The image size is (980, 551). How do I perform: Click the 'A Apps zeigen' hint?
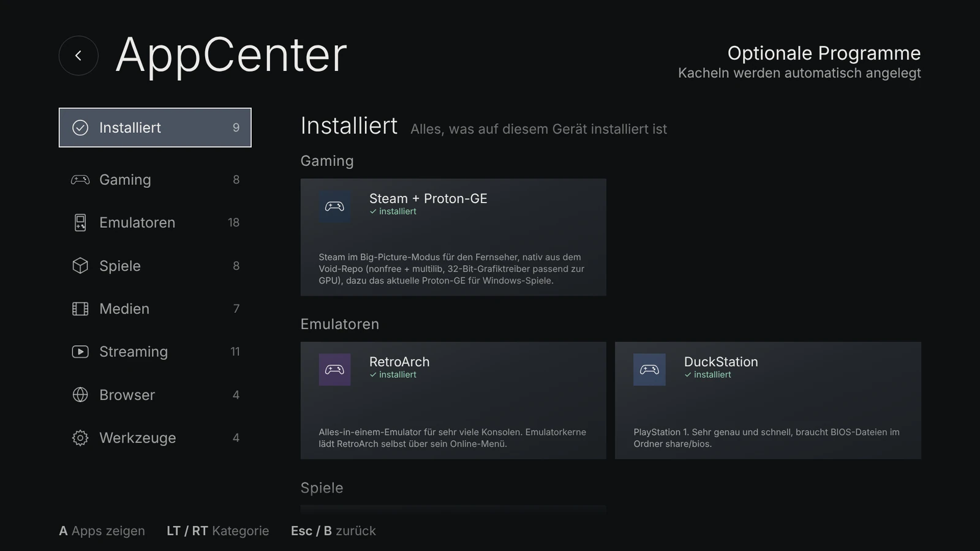(102, 531)
